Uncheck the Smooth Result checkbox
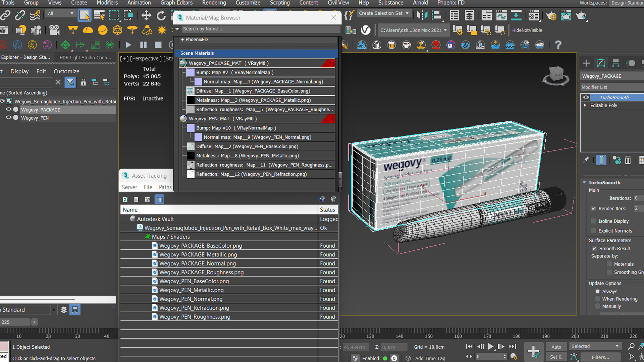The width and height of the screenshot is (644, 362). (594, 249)
